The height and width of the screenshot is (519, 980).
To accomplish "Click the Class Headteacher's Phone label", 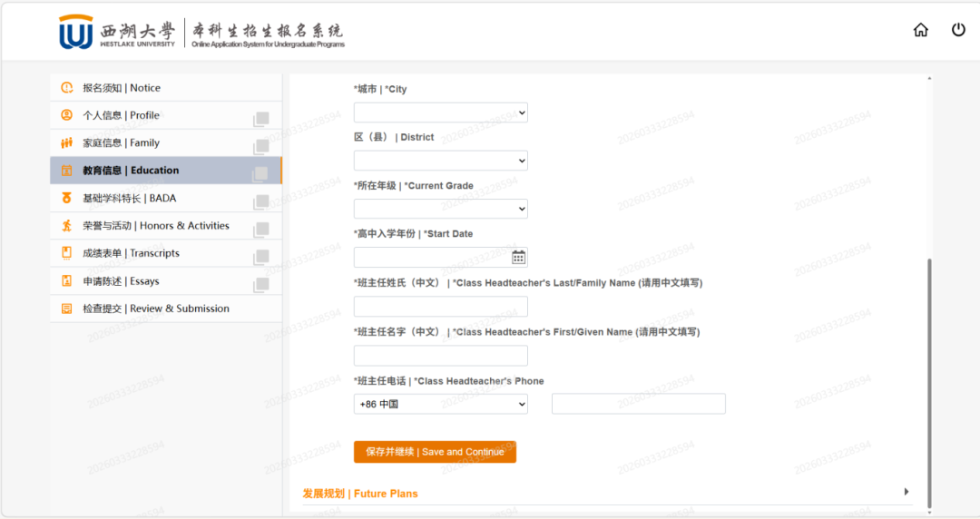I will click(449, 381).
